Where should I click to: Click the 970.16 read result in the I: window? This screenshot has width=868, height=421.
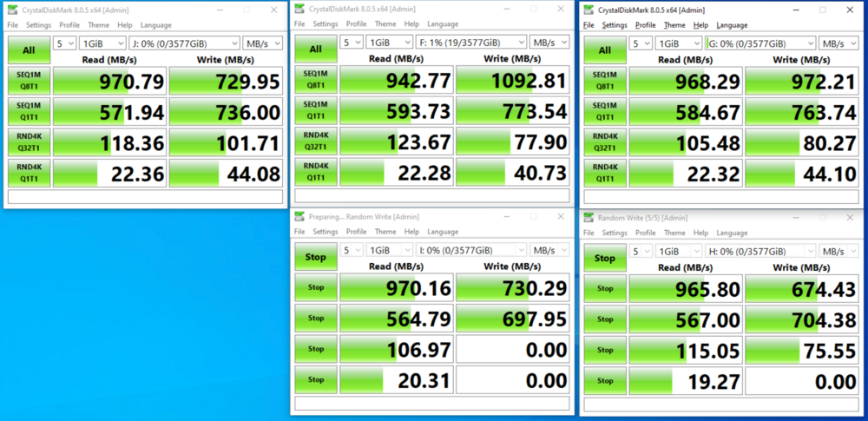coord(397,288)
